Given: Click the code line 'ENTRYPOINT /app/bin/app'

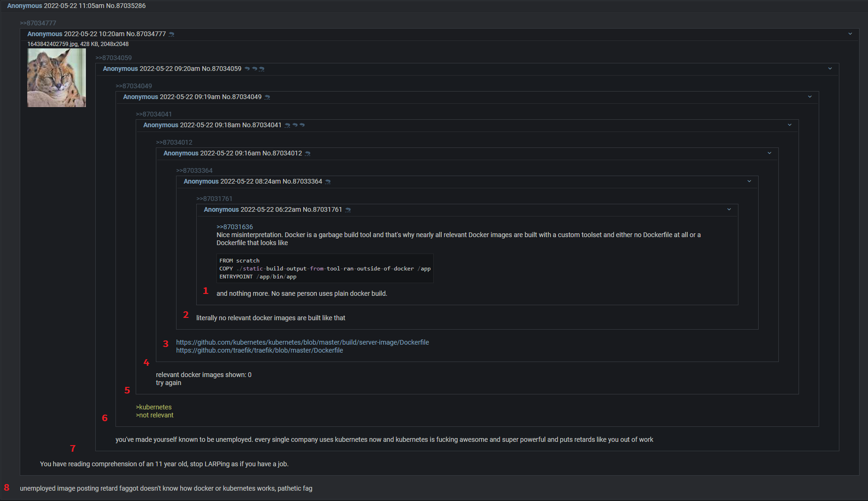Looking at the screenshot, I should tap(258, 277).
